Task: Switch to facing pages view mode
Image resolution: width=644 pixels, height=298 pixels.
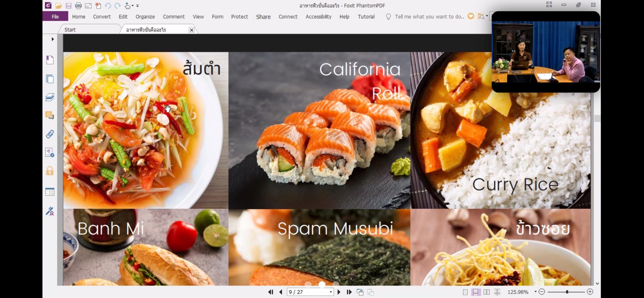Action: (486, 292)
